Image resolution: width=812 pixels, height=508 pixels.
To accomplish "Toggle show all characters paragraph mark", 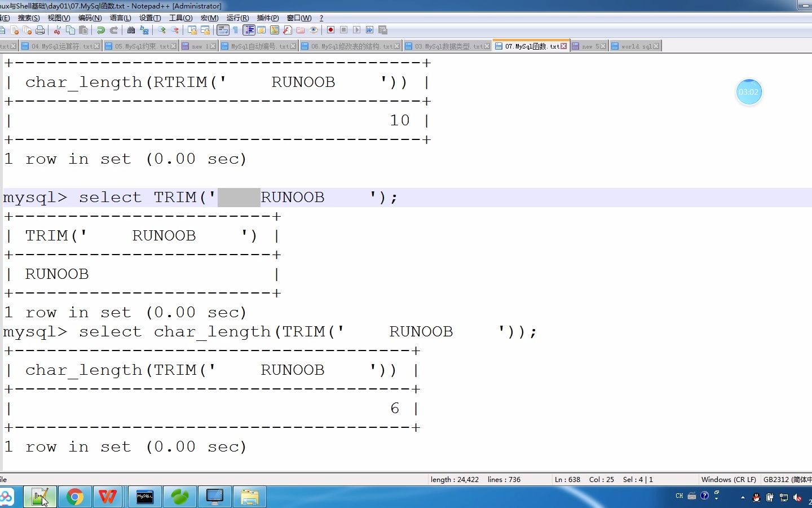I will tap(235, 30).
